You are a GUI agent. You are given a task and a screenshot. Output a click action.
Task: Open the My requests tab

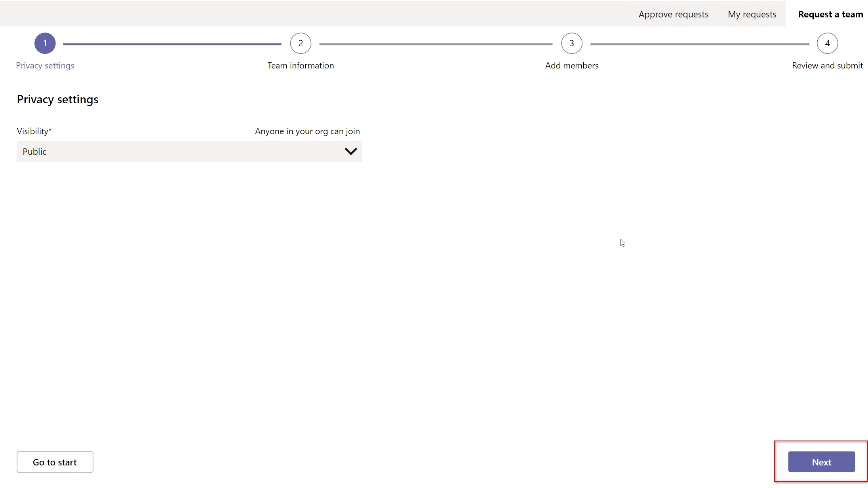click(752, 14)
